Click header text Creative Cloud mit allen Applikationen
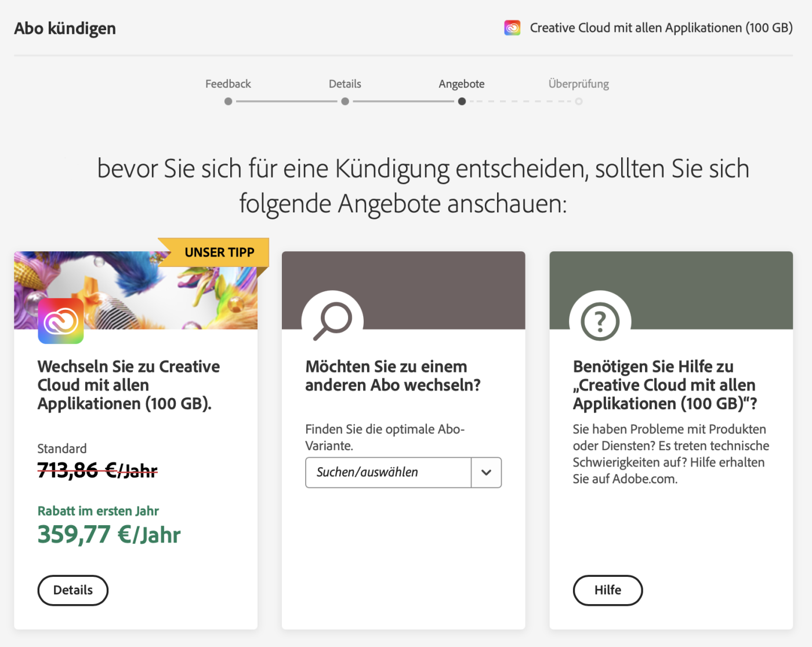The image size is (812, 647). point(661,28)
